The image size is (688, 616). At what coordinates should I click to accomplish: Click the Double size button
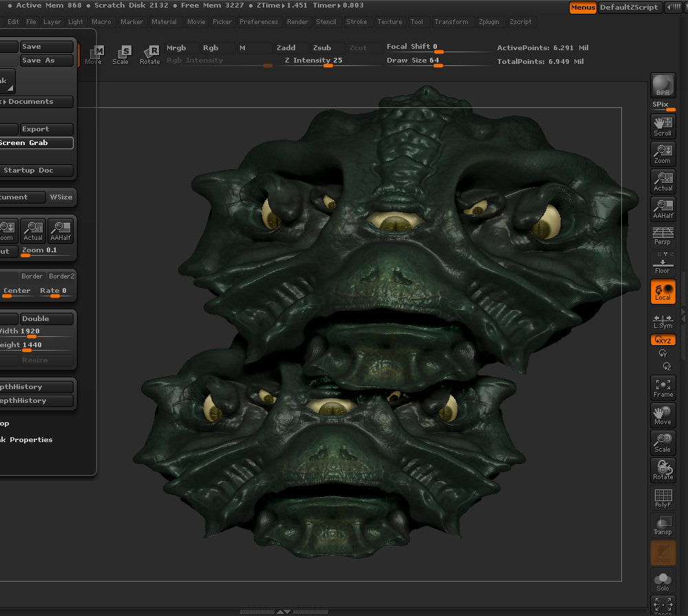click(47, 319)
